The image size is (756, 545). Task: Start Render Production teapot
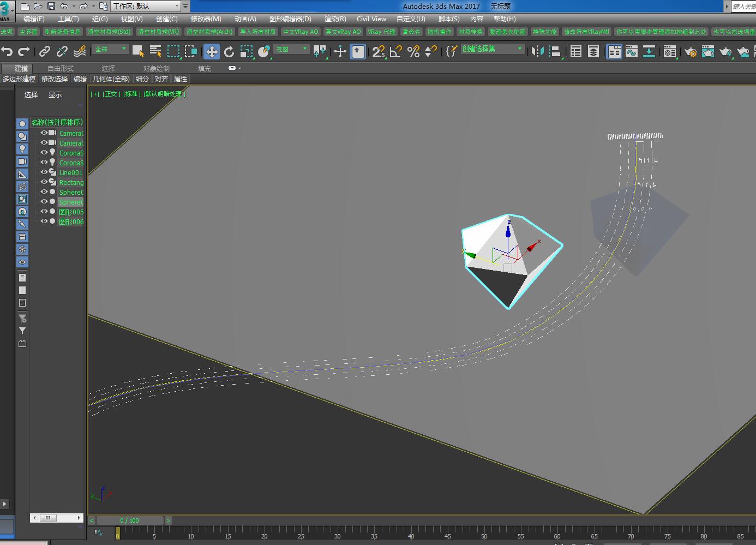tap(725, 51)
